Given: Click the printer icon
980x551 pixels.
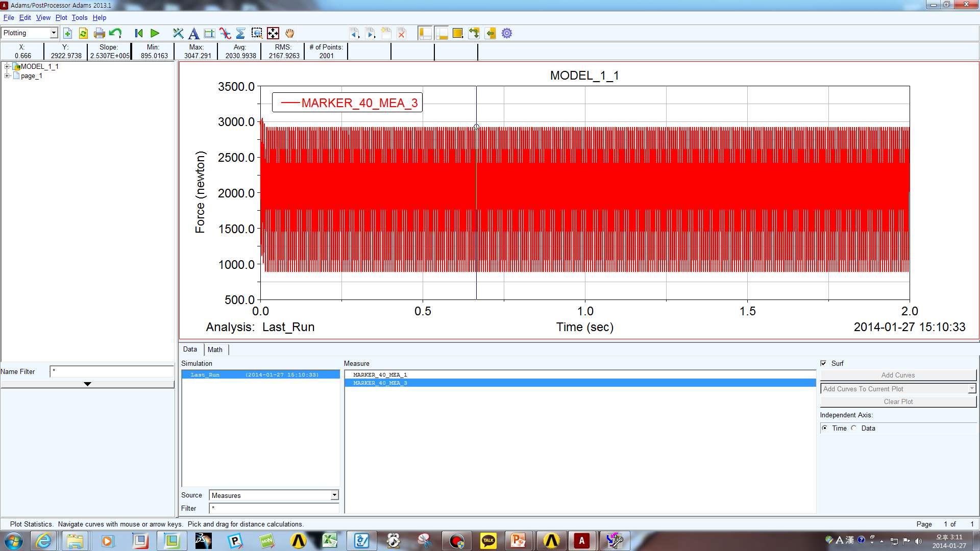Looking at the screenshot, I should point(100,34).
